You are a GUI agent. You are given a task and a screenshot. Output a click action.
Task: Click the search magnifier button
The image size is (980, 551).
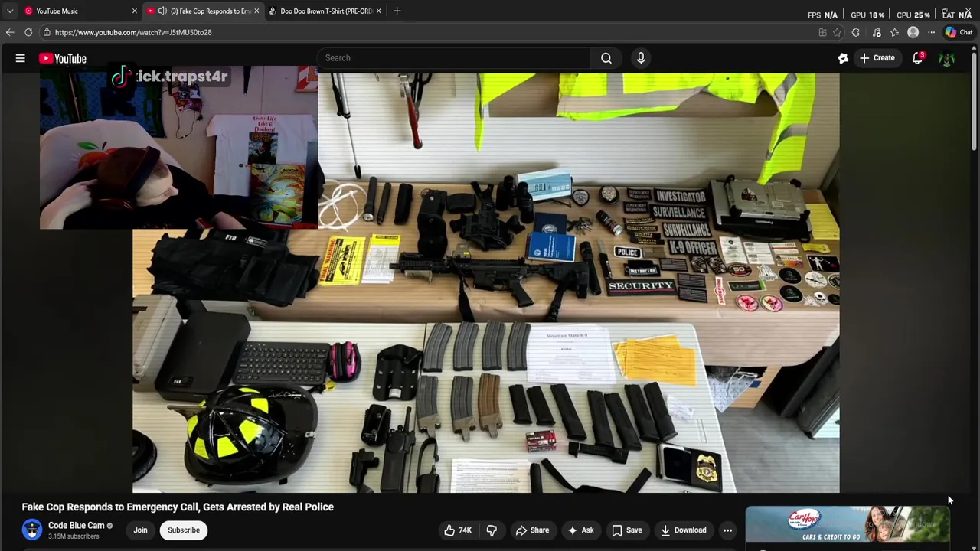coord(606,58)
